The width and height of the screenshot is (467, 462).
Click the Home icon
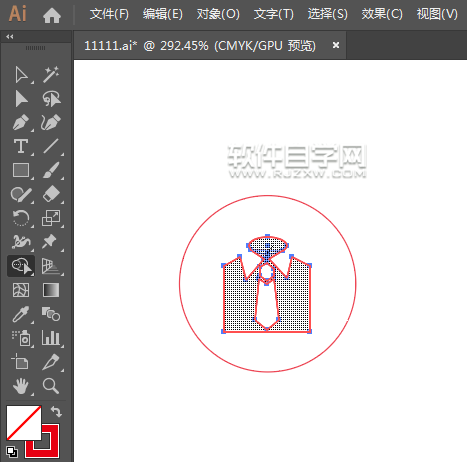pyautogui.click(x=52, y=15)
